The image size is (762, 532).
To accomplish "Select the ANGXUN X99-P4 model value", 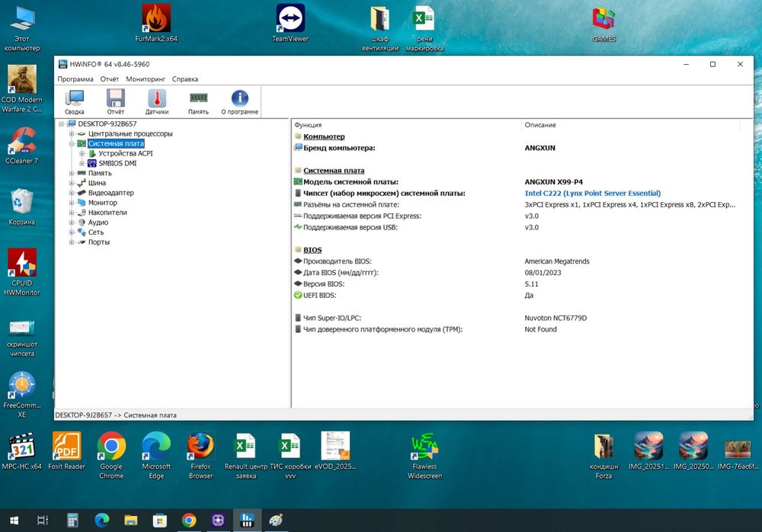I will 553,182.
